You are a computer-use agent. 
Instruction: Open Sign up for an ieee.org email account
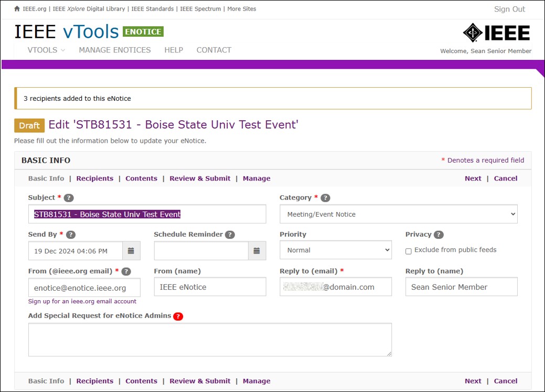[82, 302]
